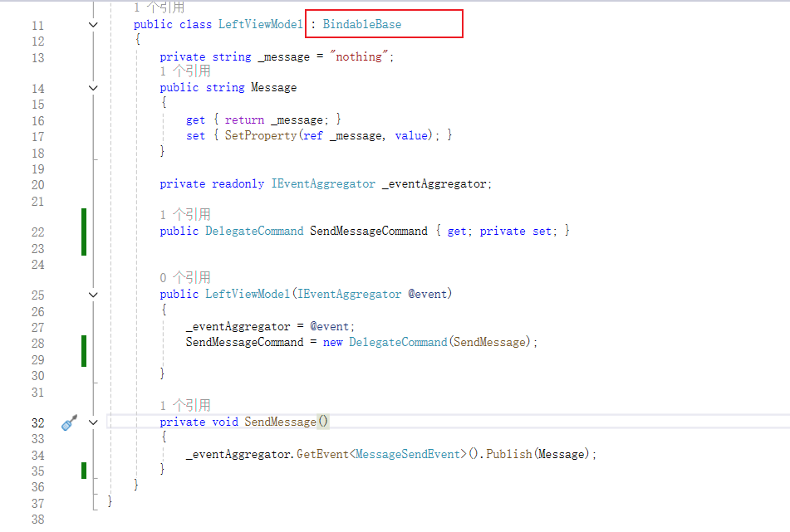
Task: Click SetProperty call in setter
Action: [261, 135]
